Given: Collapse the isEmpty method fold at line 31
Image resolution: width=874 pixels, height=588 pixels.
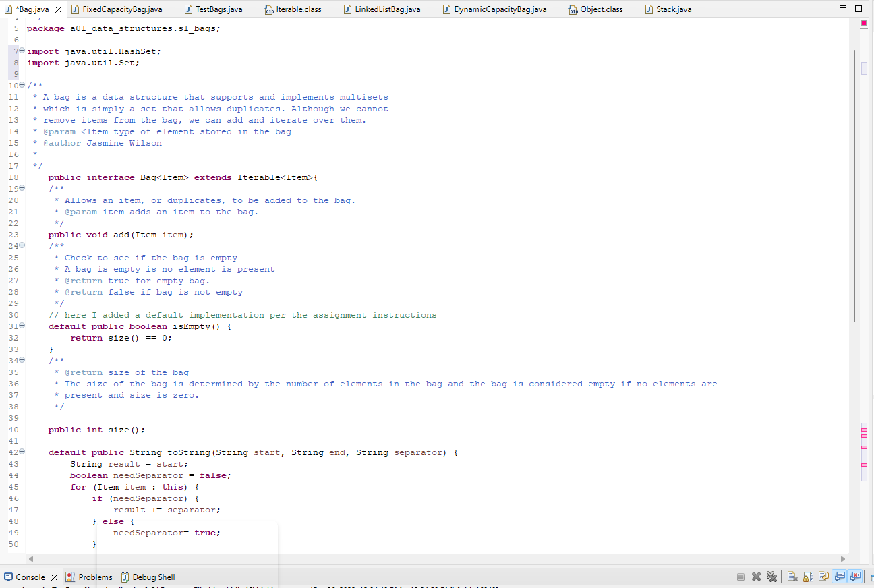Looking at the screenshot, I should click(21, 325).
